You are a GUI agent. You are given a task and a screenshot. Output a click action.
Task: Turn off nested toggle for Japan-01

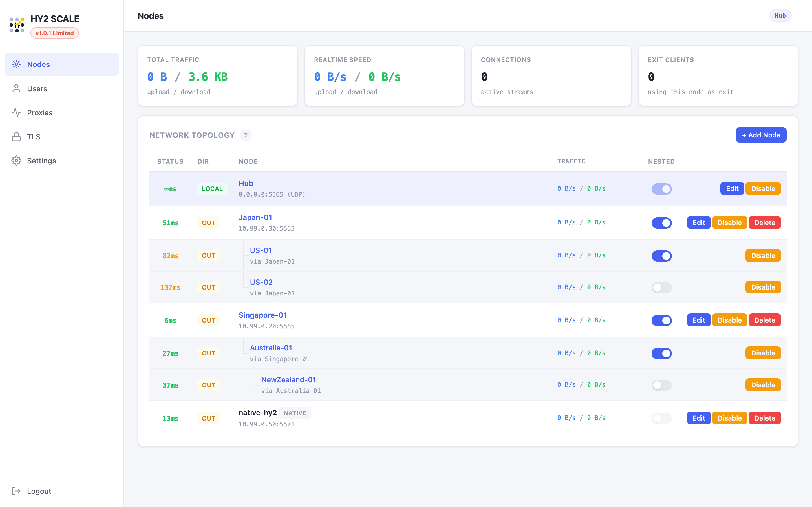click(x=661, y=223)
